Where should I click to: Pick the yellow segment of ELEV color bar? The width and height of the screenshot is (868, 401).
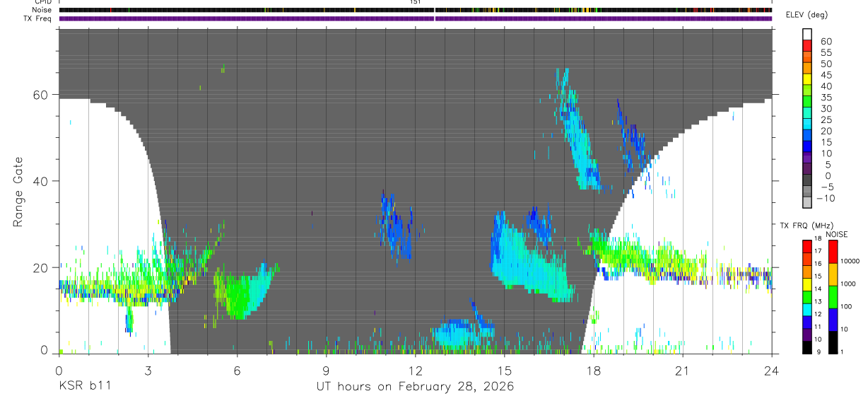(x=807, y=79)
